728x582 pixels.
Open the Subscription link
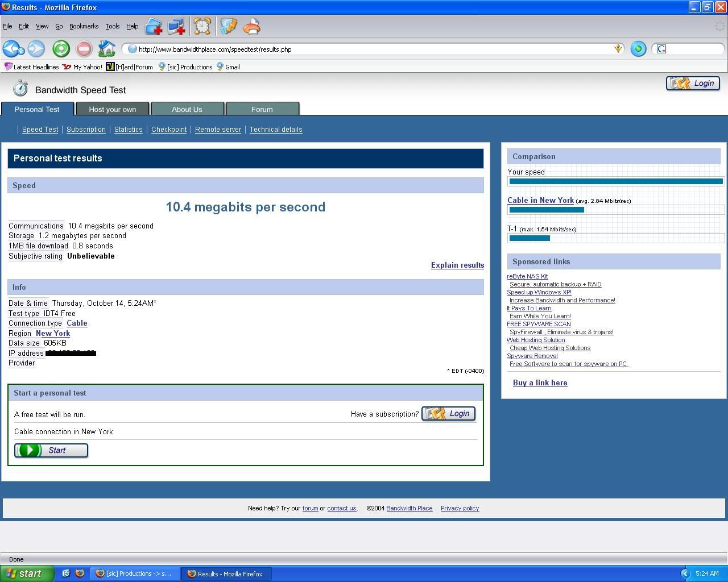click(86, 130)
